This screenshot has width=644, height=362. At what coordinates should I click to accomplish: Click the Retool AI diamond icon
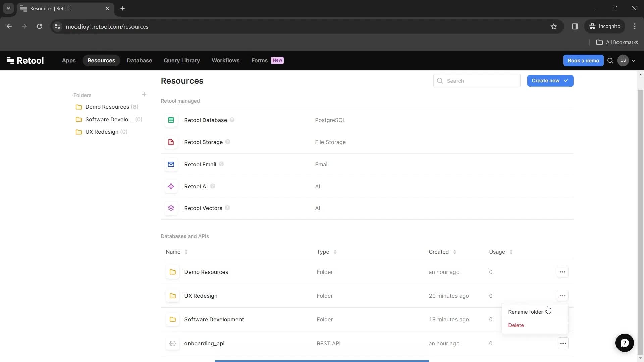[171, 186]
